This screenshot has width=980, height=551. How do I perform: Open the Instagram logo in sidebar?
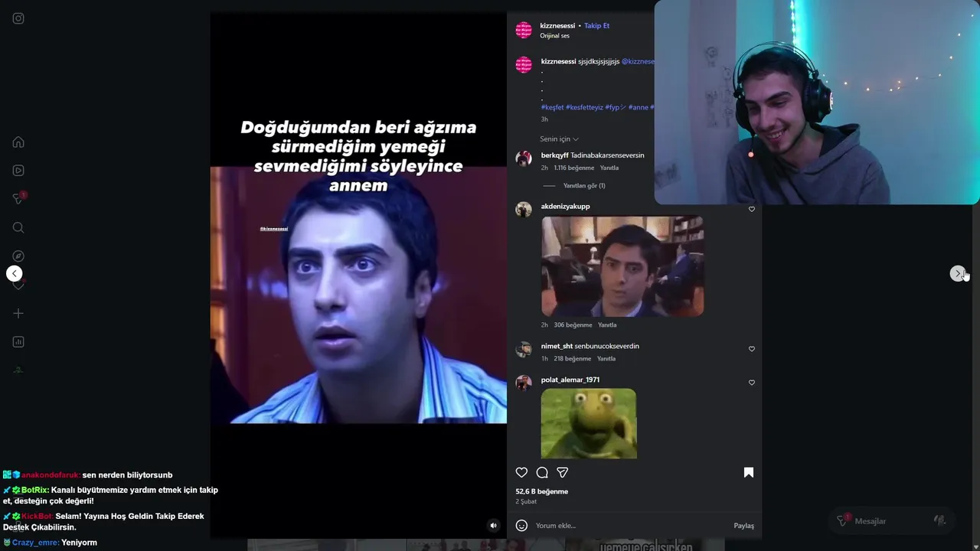[x=18, y=18]
